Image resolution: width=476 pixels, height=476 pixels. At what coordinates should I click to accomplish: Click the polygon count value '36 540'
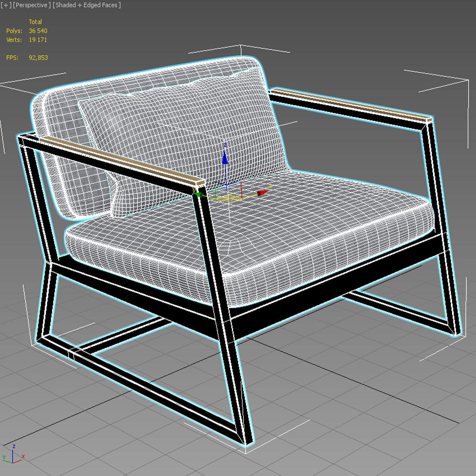tap(38, 31)
